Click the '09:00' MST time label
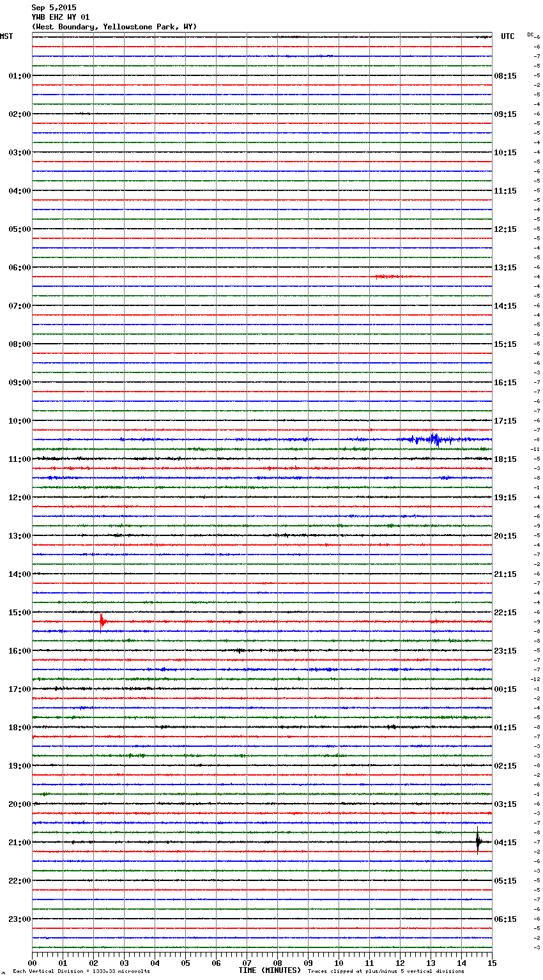This screenshot has width=543, height=980. coord(20,382)
